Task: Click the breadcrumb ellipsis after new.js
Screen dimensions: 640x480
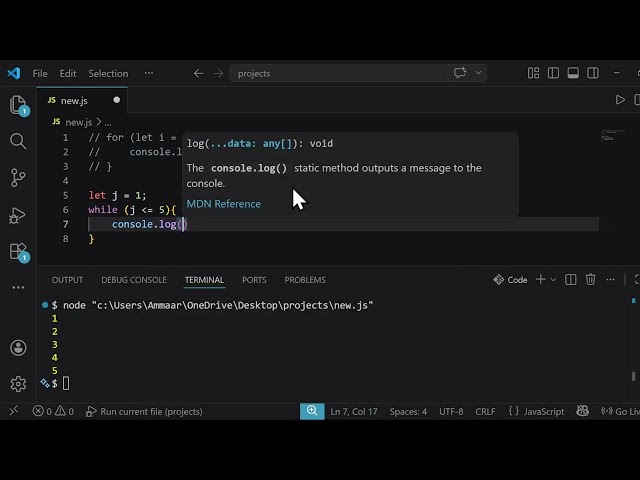Action: (x=108, y=122)
